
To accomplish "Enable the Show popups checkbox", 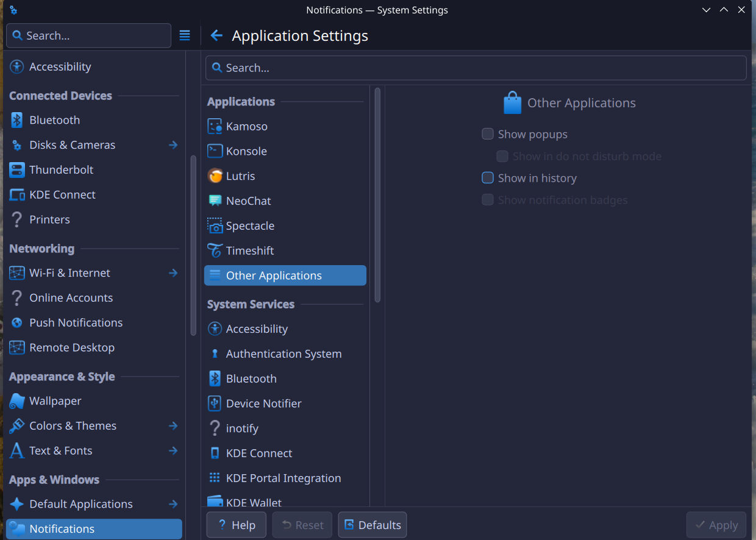I will pyautogui.click(x=488, y=135).
